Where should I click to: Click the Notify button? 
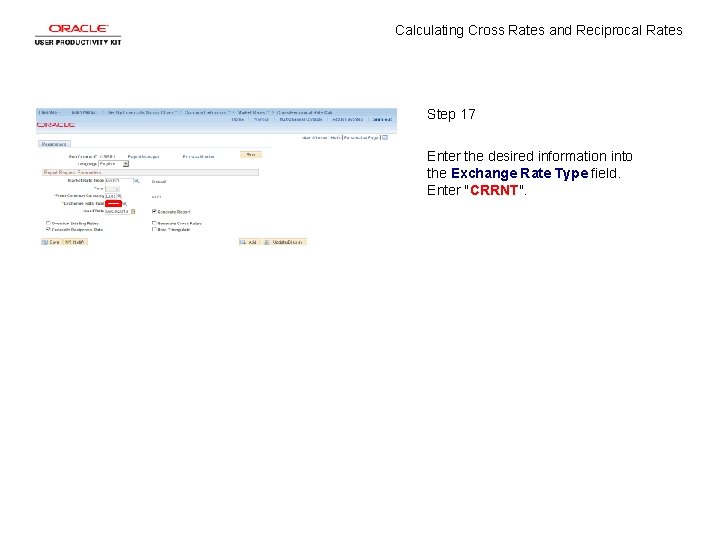tap(75, 242)
